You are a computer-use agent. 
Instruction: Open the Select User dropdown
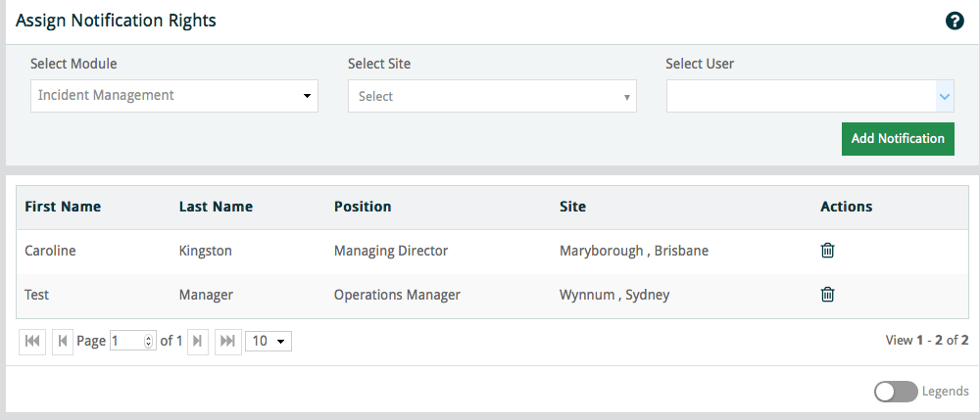point(809,97)
